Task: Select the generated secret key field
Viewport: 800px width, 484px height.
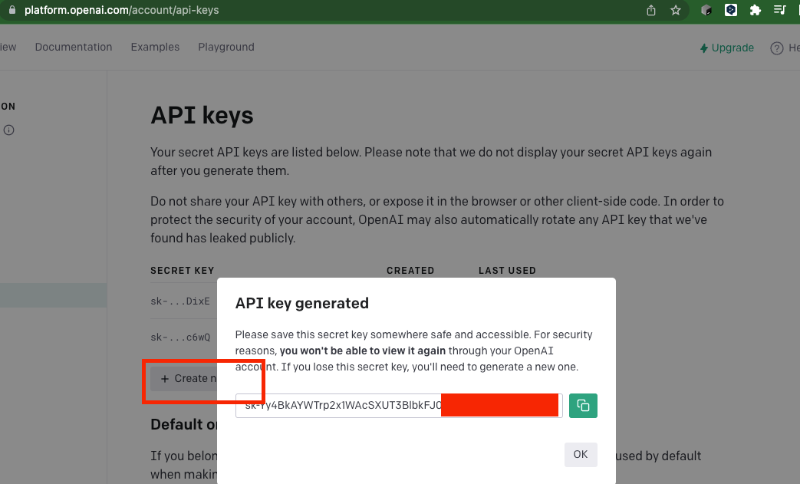Action: pos(398,405)
